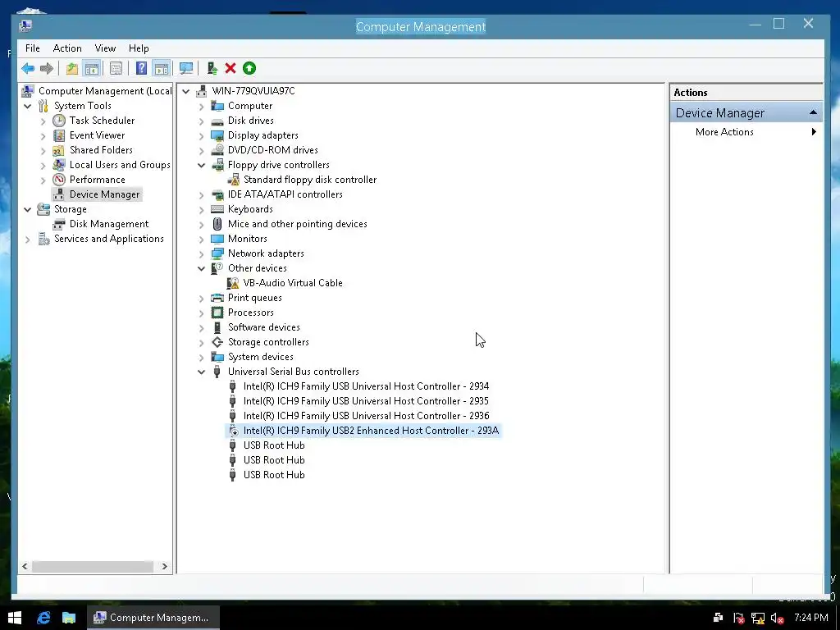Click the DVD/CD-ROM drives icon

[x=217, y=150]
